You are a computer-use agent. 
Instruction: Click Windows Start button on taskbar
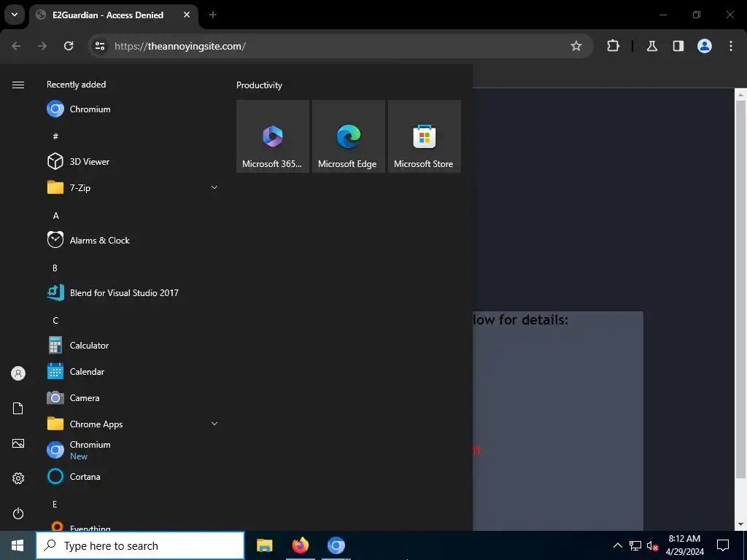click(x=18, y=545)
